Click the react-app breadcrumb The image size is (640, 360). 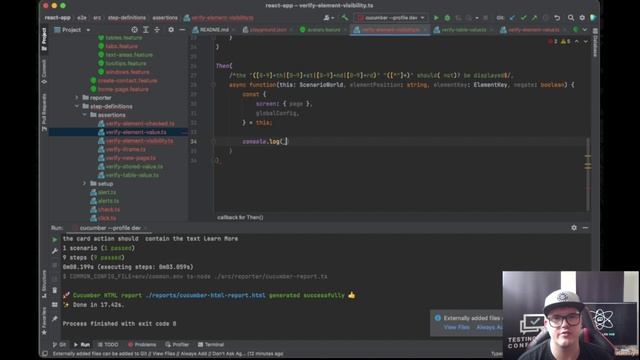click(x=57, y=18)
